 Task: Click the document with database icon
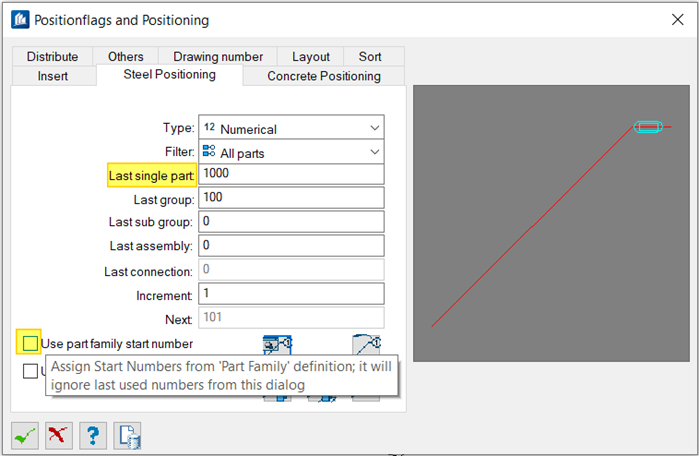click(x=127, y=435)
